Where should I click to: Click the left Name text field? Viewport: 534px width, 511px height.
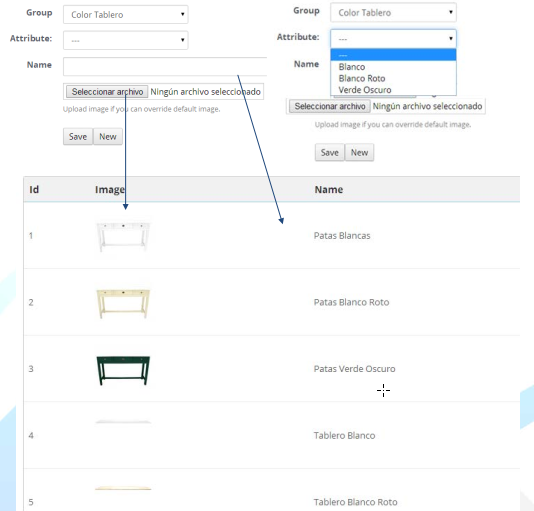tap(165, 66)
